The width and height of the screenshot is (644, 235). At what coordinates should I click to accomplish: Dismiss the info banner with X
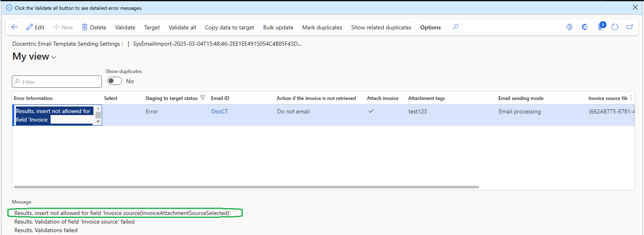pyautogui.click(x=635, y=7)
